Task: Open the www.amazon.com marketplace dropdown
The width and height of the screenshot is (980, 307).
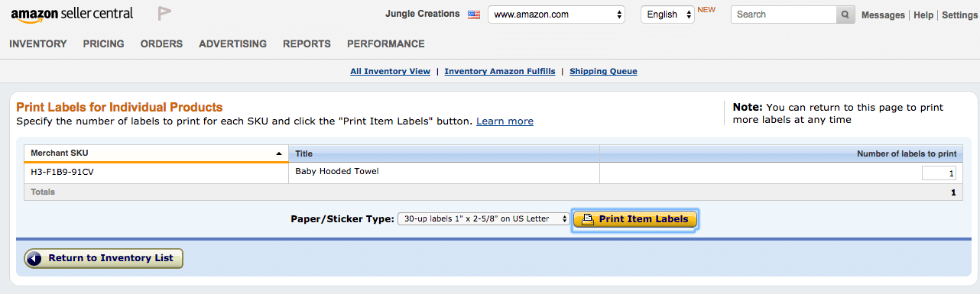Action: pyautogui.click(x=557, y=15)
